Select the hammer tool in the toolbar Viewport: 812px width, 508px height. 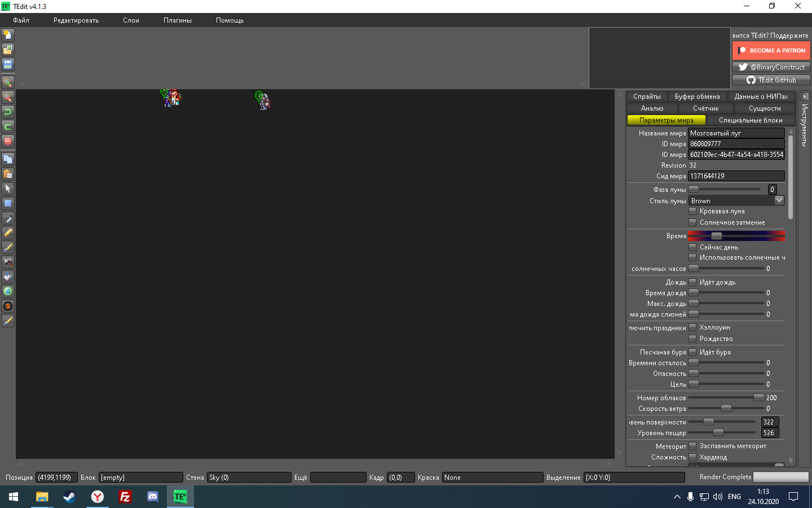8,262
